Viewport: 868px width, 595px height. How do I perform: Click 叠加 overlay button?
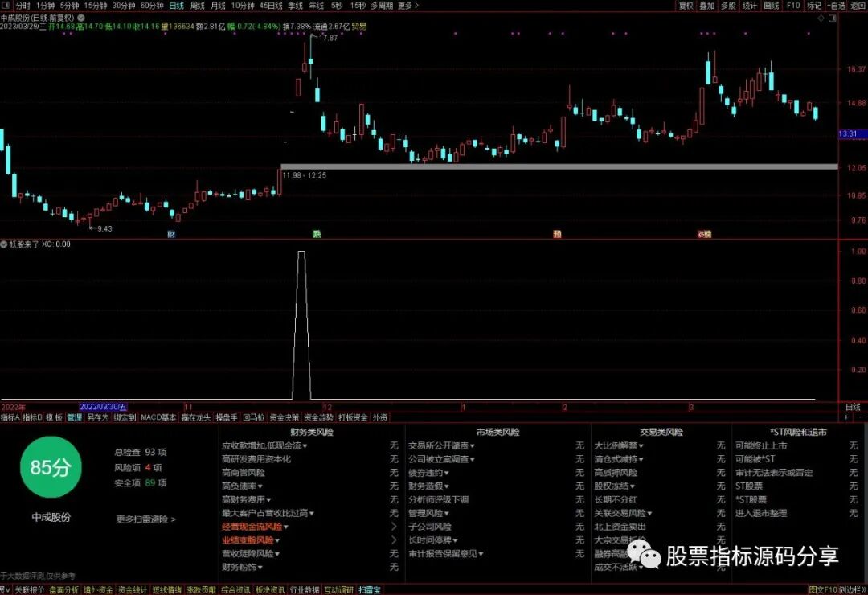(707, 6)
